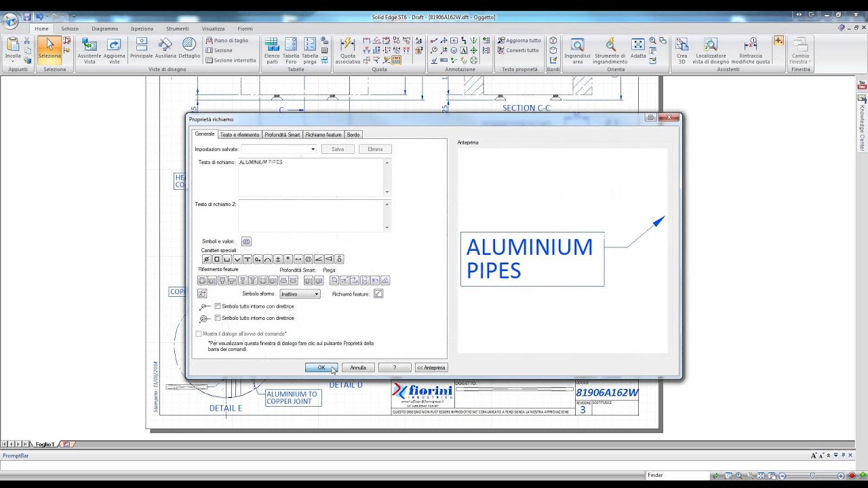The width and height of the screenshot is (868, 488).
Task: Insert the diameter special character symbol
Action: (x=207, y=259)
